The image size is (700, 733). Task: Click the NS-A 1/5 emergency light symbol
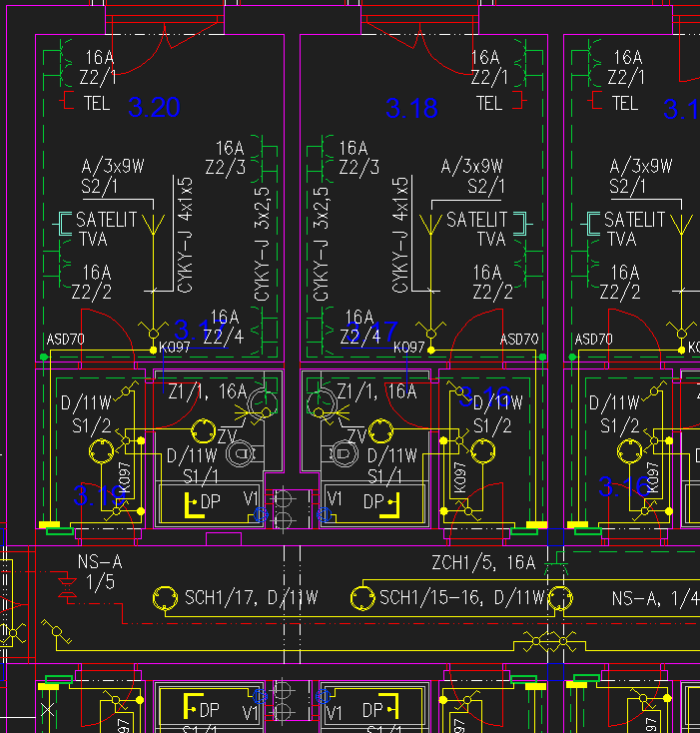(67, 588)
